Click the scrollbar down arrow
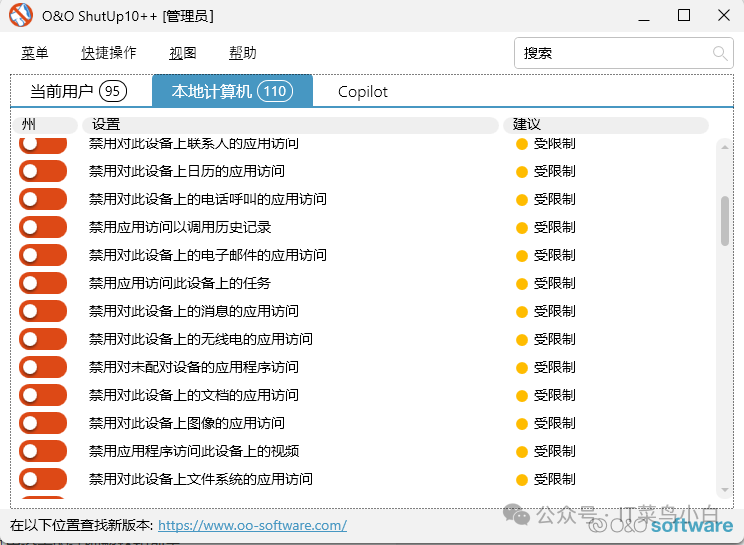 pyautogui.click(x=725, y=490)
